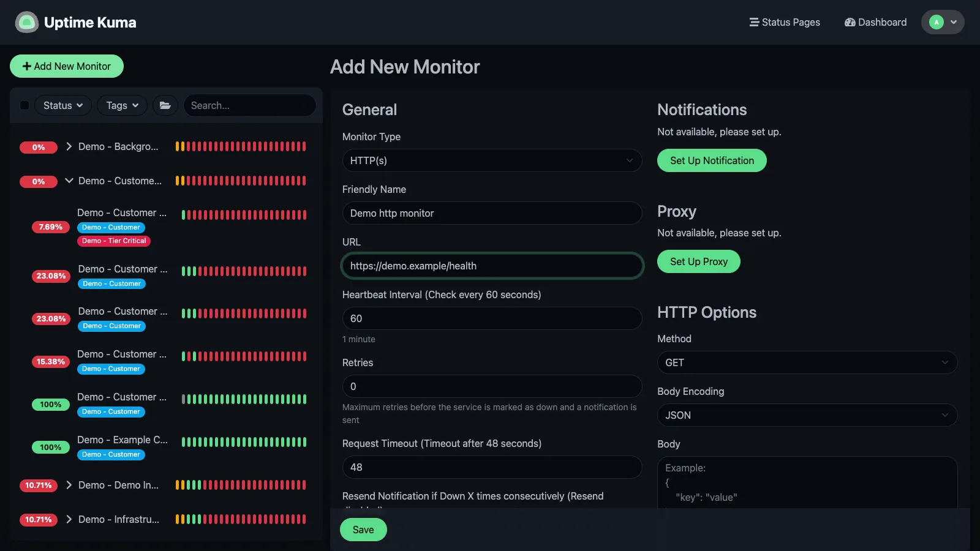Image resolution: width=980 pixels, height=551 pixels.
Task: Collapse the Demo - Custome... group
Action: coord(69,181)
